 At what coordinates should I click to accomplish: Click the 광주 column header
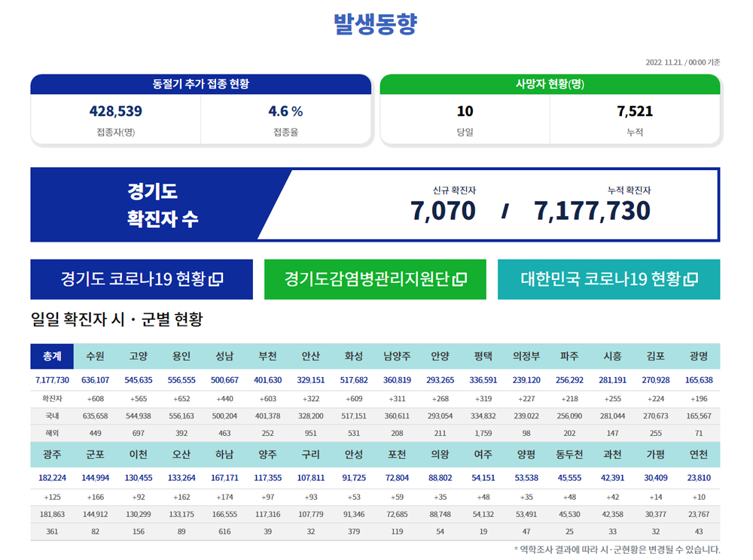pyautogui.click(x=52, y=455)
